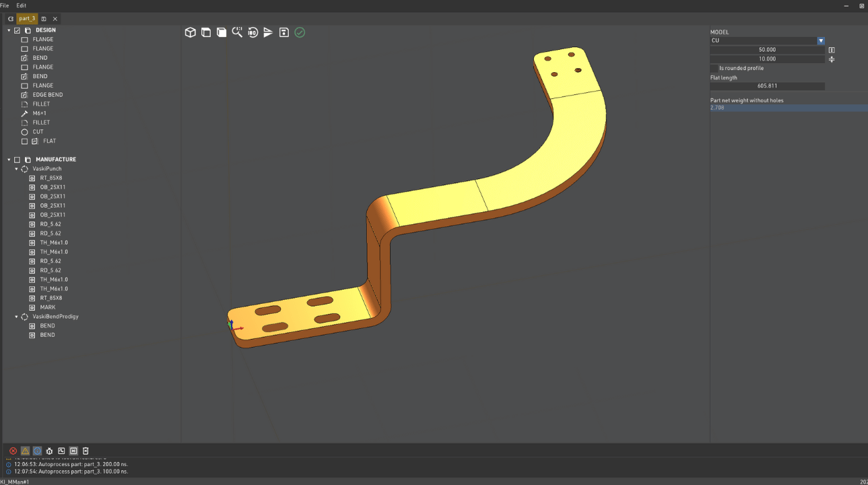Rotate the view 180 degrees
This screenshot has width=868, height=485.
click(x=253, y=32)
